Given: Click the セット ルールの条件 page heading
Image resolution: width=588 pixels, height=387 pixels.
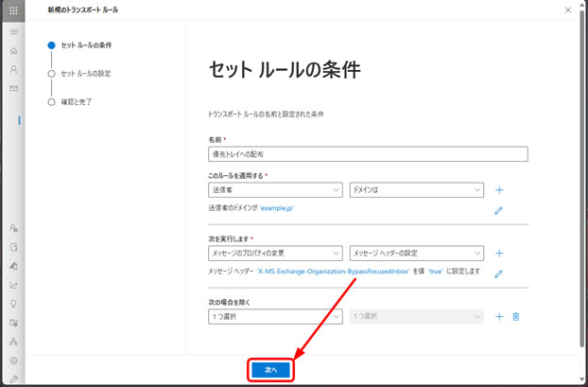Looking at the screenshot, I should click(285, 70).
